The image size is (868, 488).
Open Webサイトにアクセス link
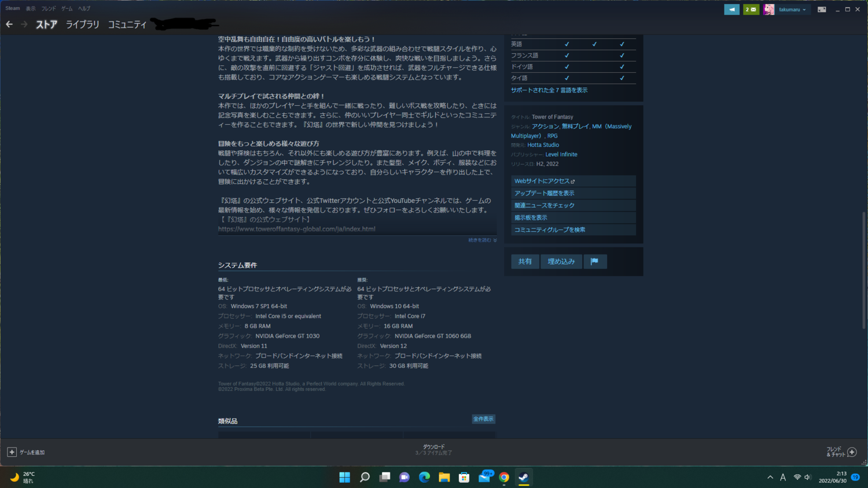point(573,181)
